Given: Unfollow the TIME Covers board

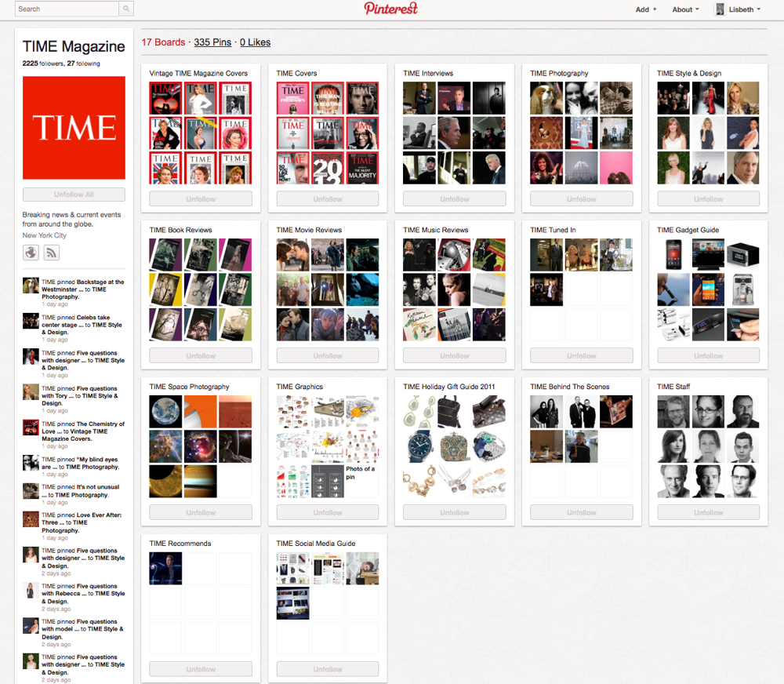Looking at the screenshot, I should 328,199.
